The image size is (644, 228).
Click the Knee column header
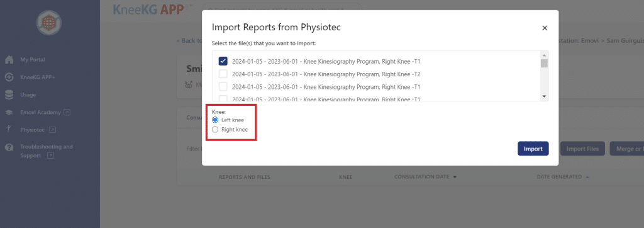click(x=346, y=177)
